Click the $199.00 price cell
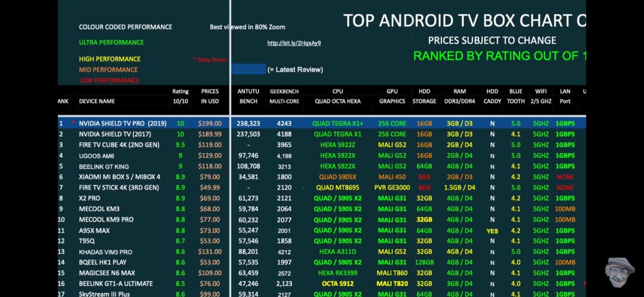 pos(210,124)
